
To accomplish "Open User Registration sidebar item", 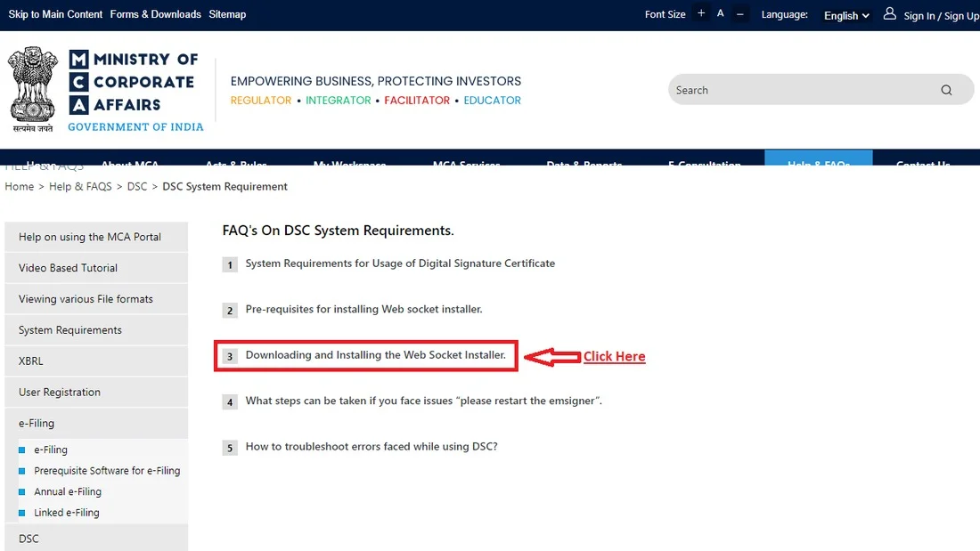I will [x=96, y=393].
